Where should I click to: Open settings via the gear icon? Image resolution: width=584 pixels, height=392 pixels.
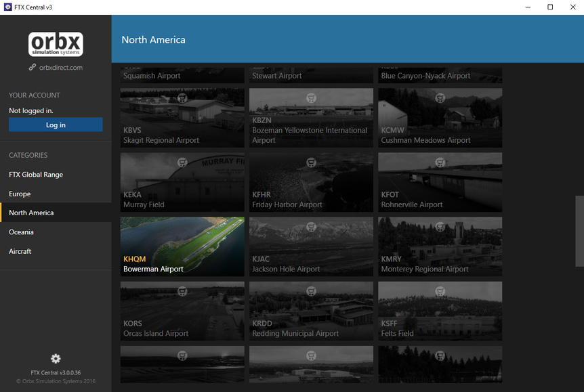55,358
